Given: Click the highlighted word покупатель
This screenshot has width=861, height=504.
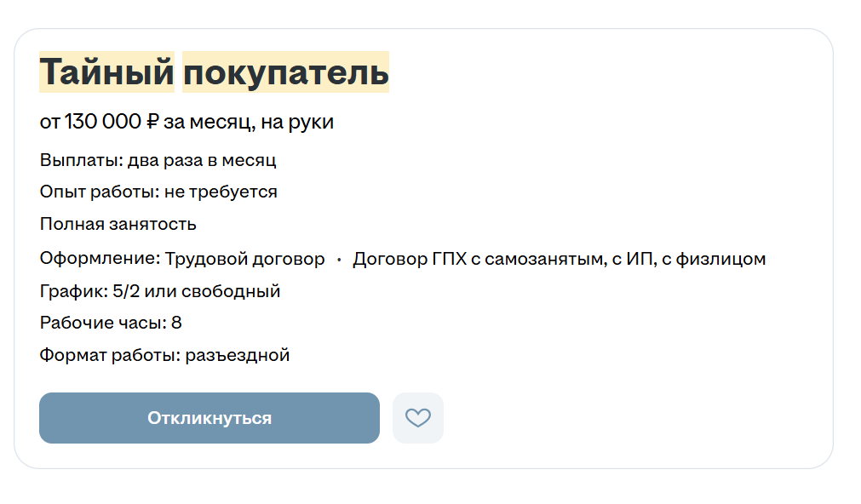Looking at the screenshot, I should [x=285, y=72].
